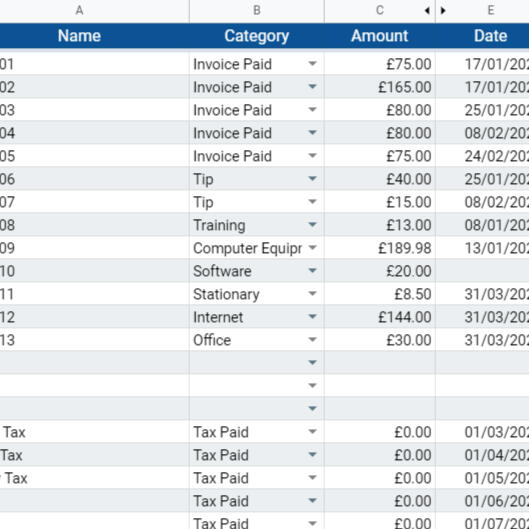
Task: Select the column C header
Action: click(380, 11)
